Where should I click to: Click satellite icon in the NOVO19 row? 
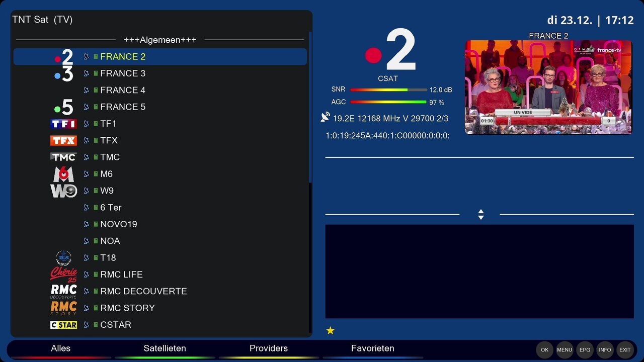[87, 224]
